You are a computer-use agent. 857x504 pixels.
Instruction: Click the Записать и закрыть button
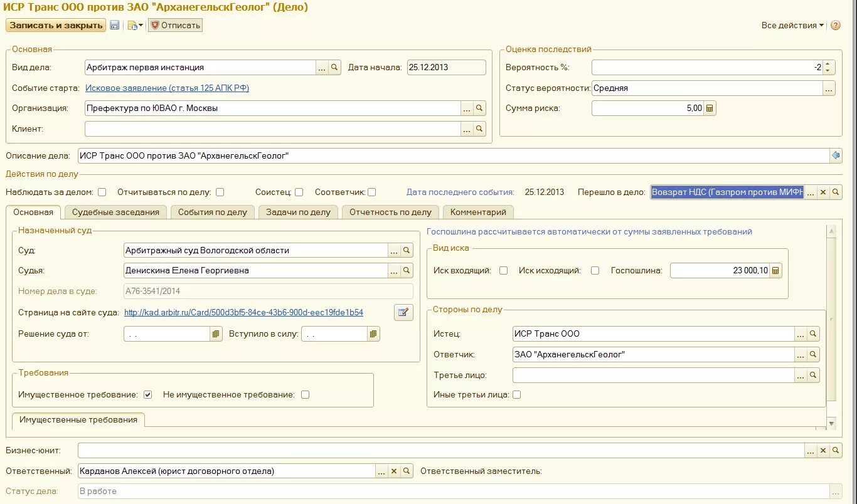[56, 25]
